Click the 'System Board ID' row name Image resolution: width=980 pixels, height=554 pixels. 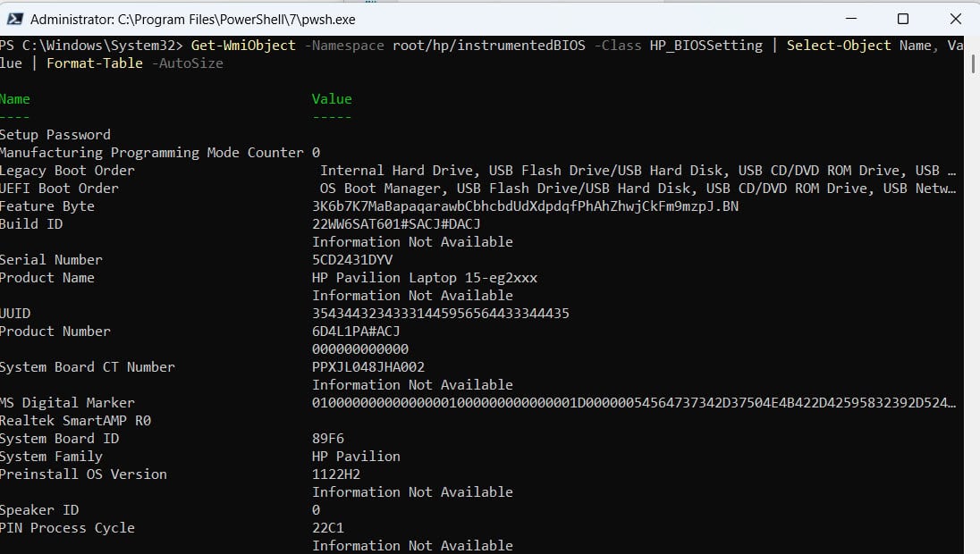[59, 439]
